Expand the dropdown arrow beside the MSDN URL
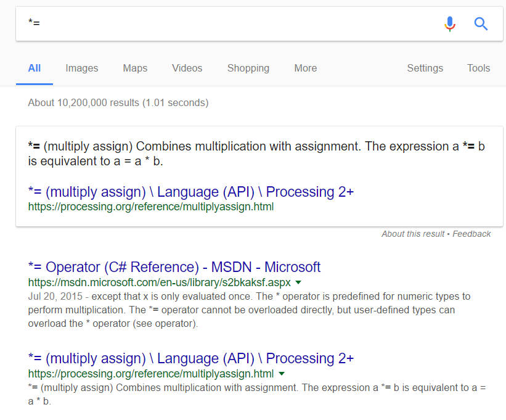Image resolution: width=506 pixels, height=420 pixels. (298, 282)
